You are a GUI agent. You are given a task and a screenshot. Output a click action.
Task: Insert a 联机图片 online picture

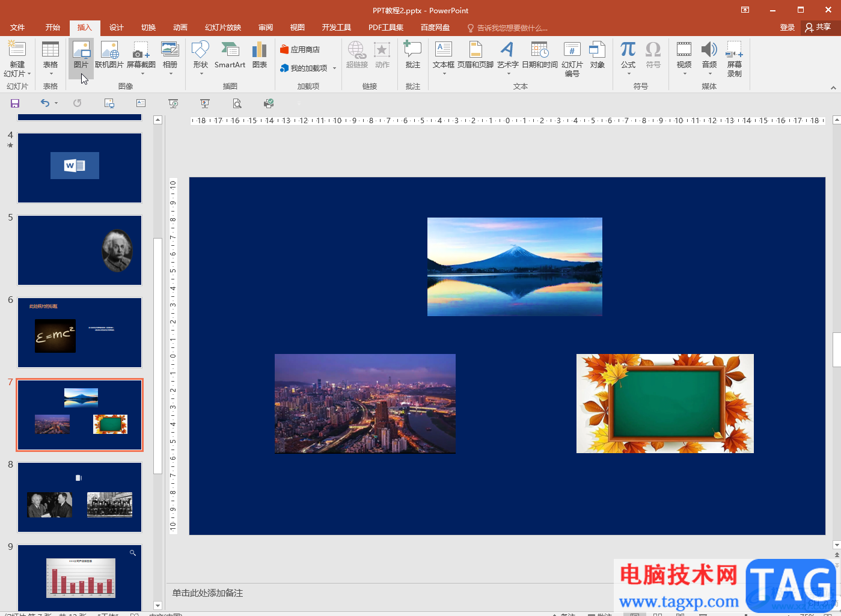coord(109,55)
